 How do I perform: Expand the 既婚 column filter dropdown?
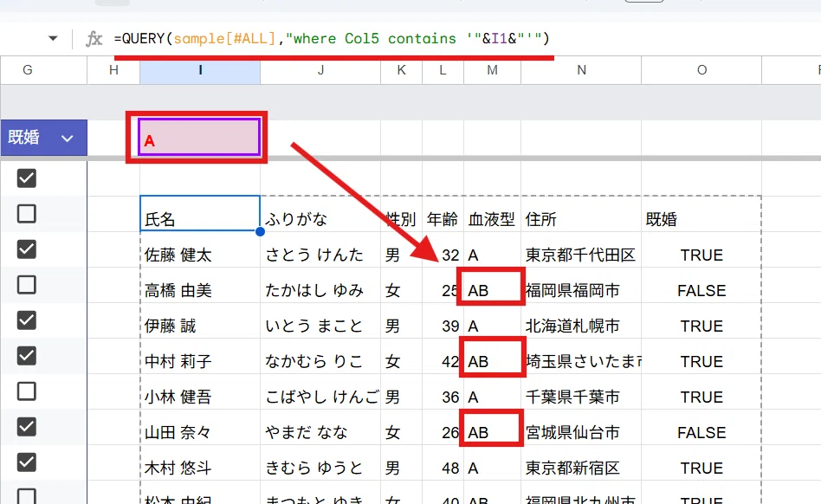click(67, 139)
